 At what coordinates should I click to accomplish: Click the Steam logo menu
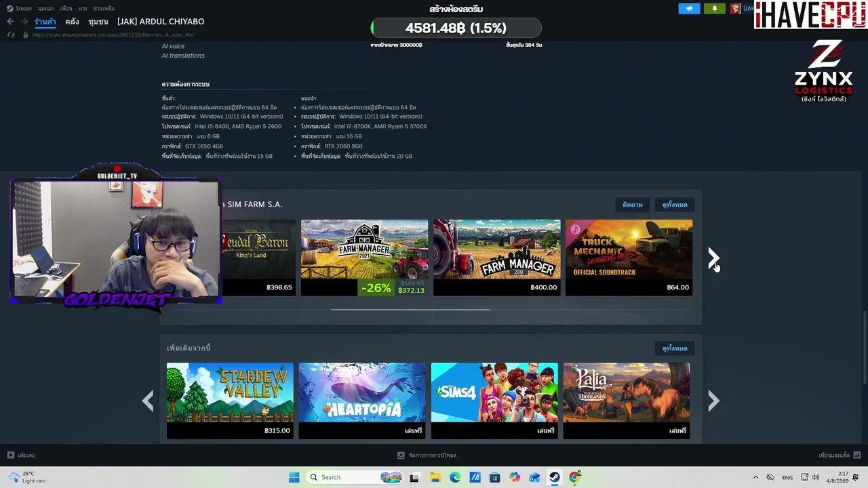pos(20,8)
